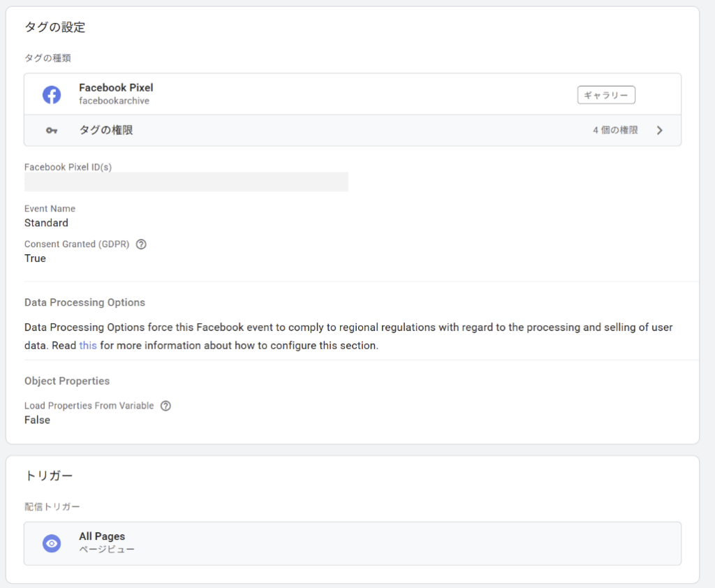Image resolution: width=715 pixels, height=588 pixels.
Task: Click the 'トリガー' heading
Action: click(49, 476)
